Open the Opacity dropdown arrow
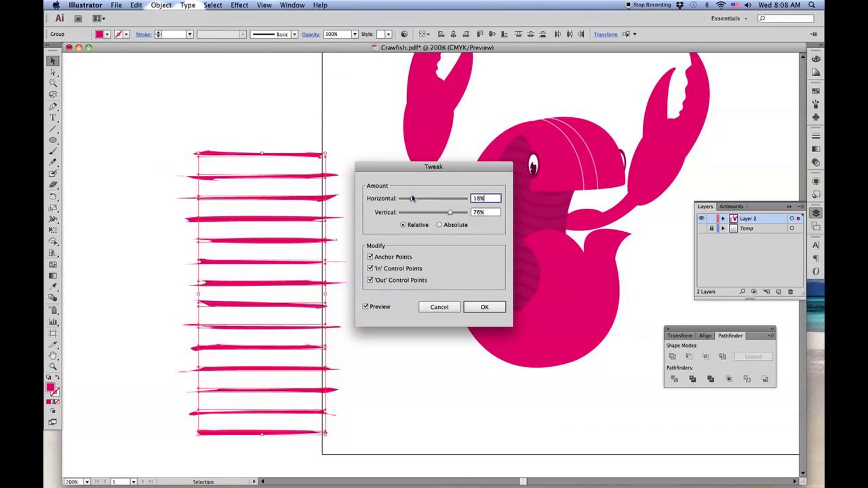The image size is (868, 488). (355, 34)
